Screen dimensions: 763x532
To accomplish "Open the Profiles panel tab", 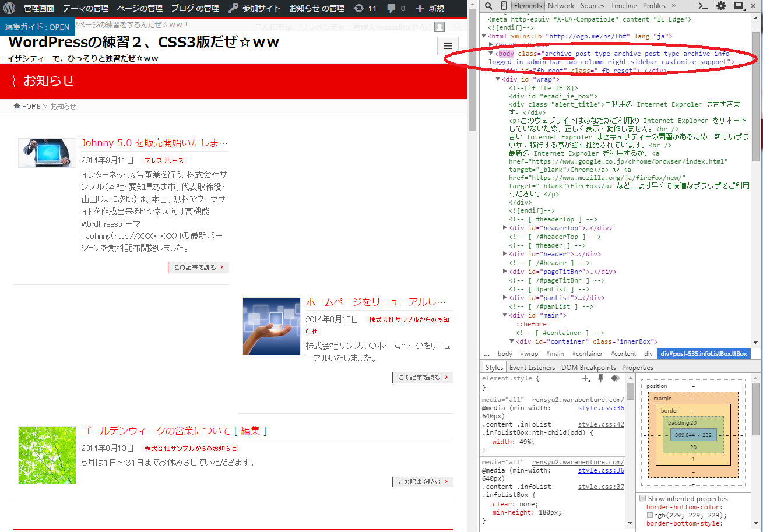I will (x=654, y=6).
